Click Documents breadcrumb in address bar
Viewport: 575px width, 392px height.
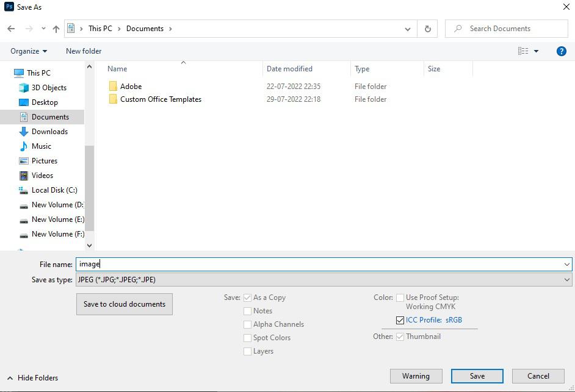coord(145,29)
